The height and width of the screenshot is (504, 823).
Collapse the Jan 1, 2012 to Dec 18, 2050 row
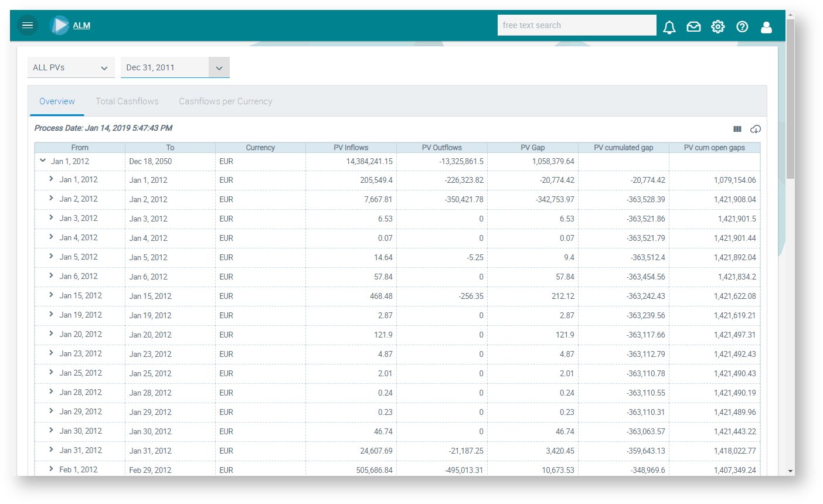[43, 161]
